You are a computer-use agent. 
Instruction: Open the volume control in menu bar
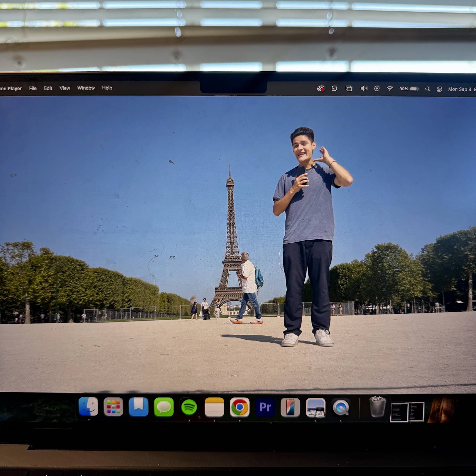point(364,89)
